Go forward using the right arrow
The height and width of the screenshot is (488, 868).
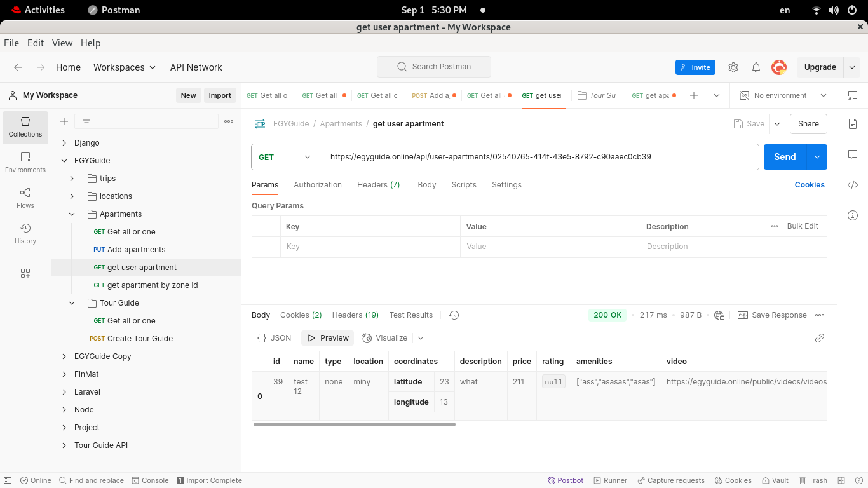[x=41, y=67]
